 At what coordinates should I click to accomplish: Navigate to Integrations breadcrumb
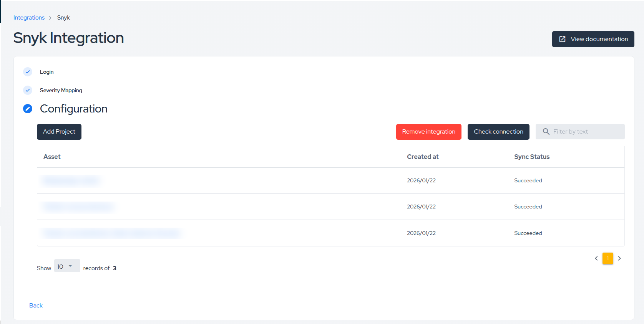(29, 18)
